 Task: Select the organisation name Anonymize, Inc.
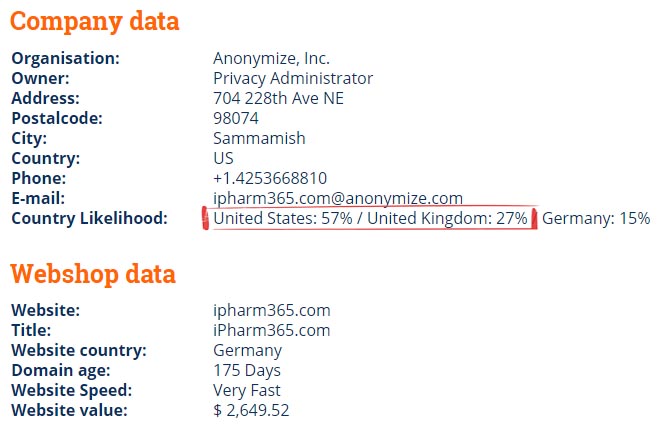(x=271, y=58)
